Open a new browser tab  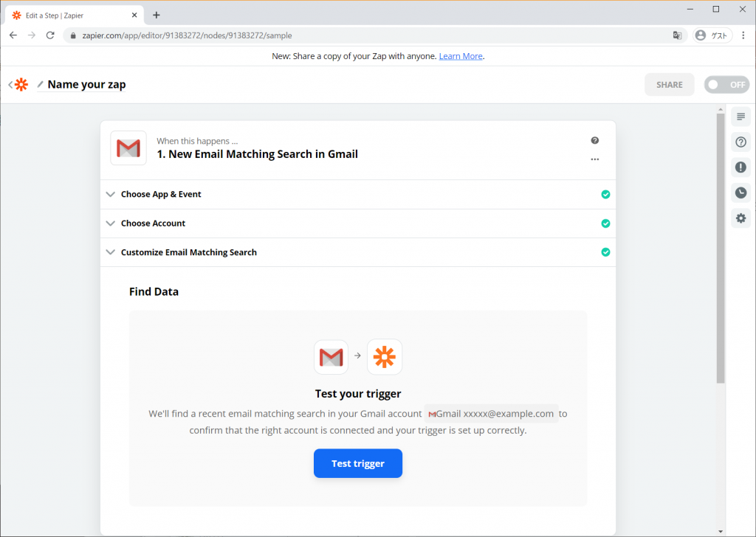click(157, 15)
